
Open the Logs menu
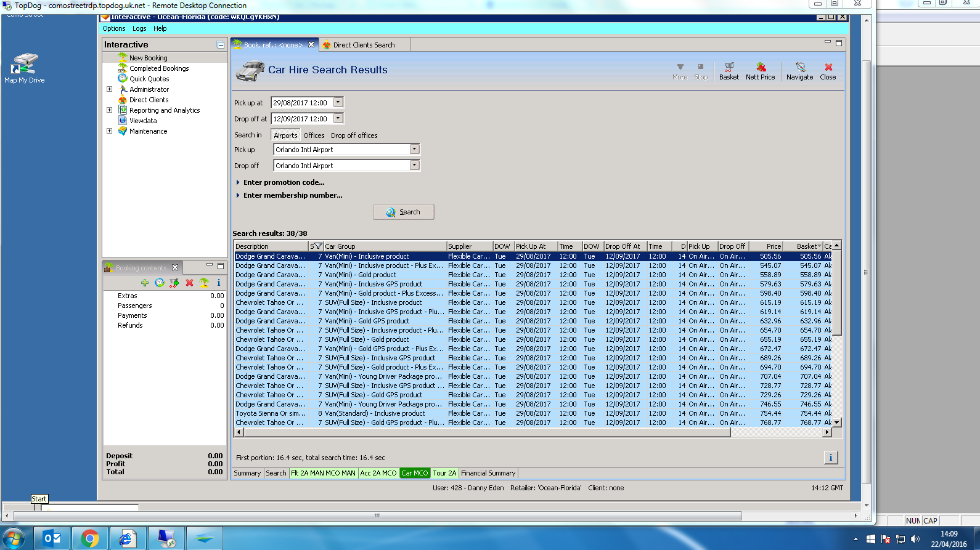(x=139, y=28)
